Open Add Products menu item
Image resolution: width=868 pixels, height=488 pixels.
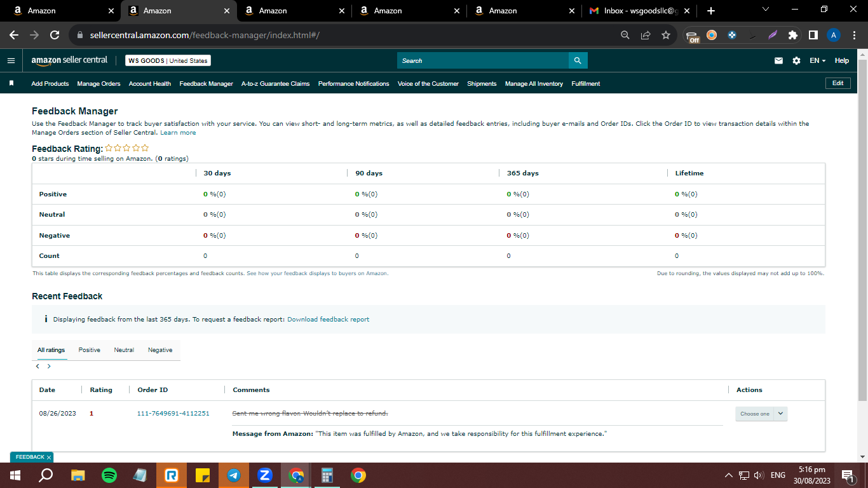(50, 84)
